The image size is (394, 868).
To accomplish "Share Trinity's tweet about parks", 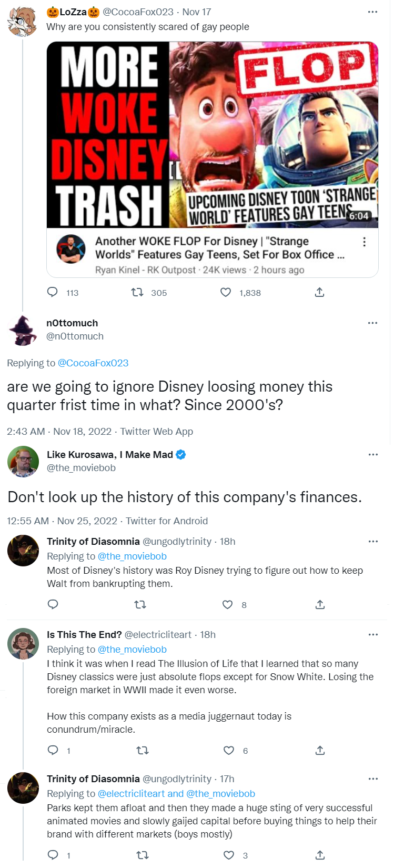I will coord(320,855).
